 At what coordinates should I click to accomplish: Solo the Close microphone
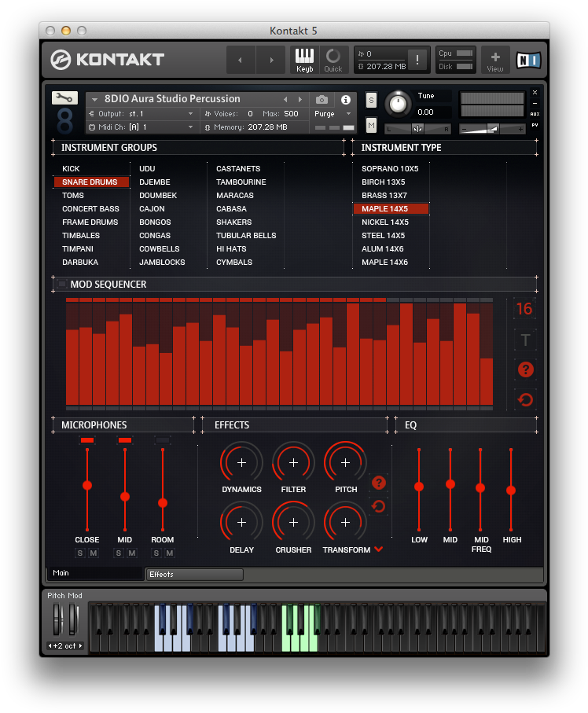pyautogui.click(x=80, y=553)
